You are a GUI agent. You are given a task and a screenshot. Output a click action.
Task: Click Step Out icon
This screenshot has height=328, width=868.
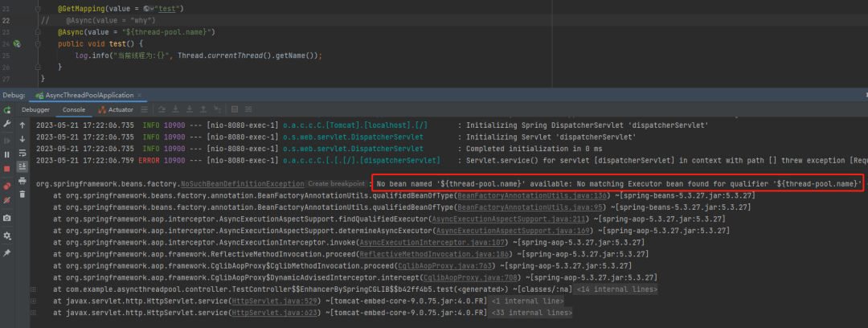click(203, 109)
